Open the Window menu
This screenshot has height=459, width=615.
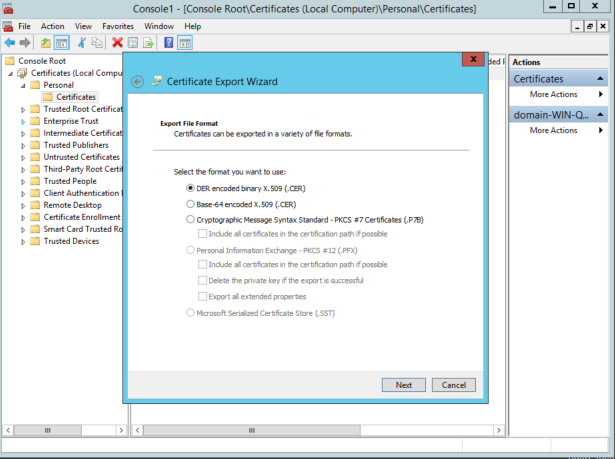click(x=159, y=26)
